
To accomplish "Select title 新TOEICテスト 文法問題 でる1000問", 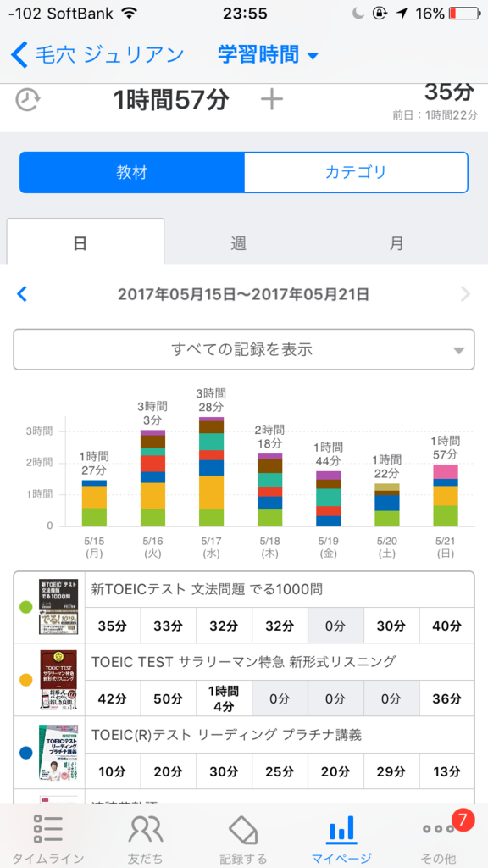I will click(207, 590).
